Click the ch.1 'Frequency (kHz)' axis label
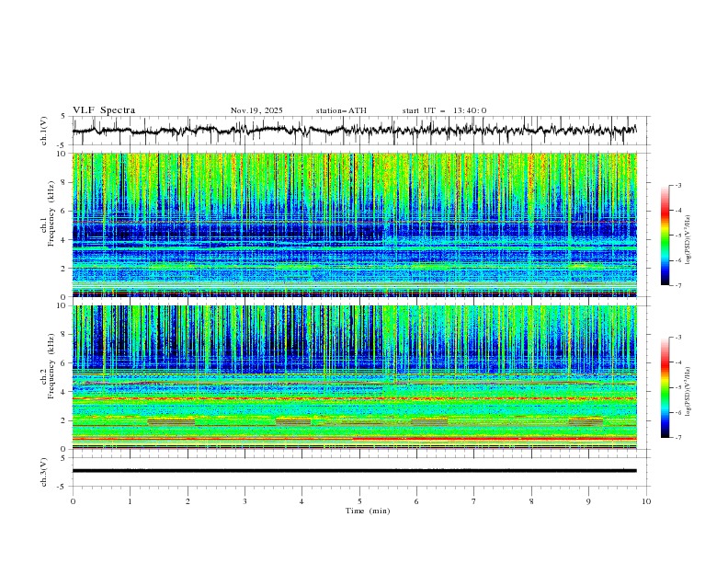728x563 pixels. [x=51, y=214]
